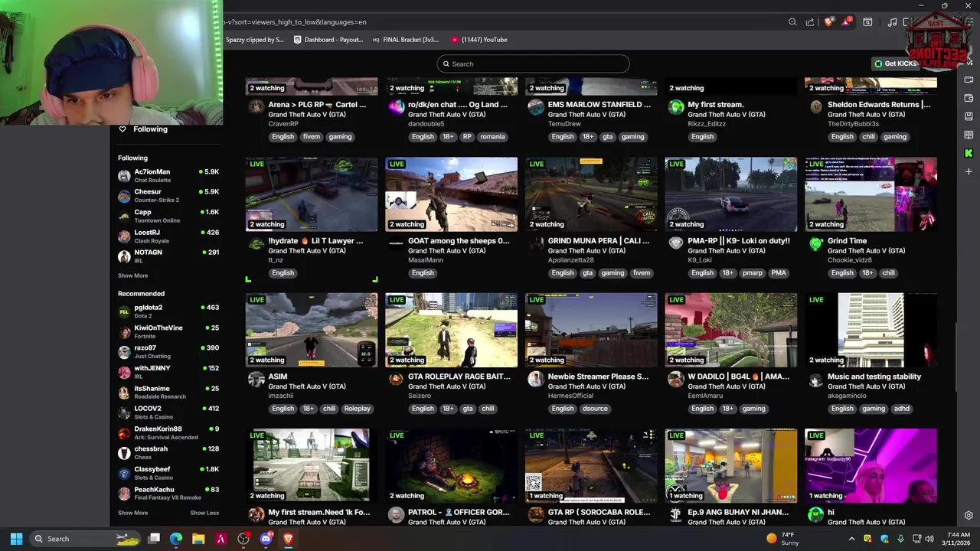Open Spazzy clipped by S... bookmark
The width and height of the screenshot is (980, 551).
tap(253, 40)
